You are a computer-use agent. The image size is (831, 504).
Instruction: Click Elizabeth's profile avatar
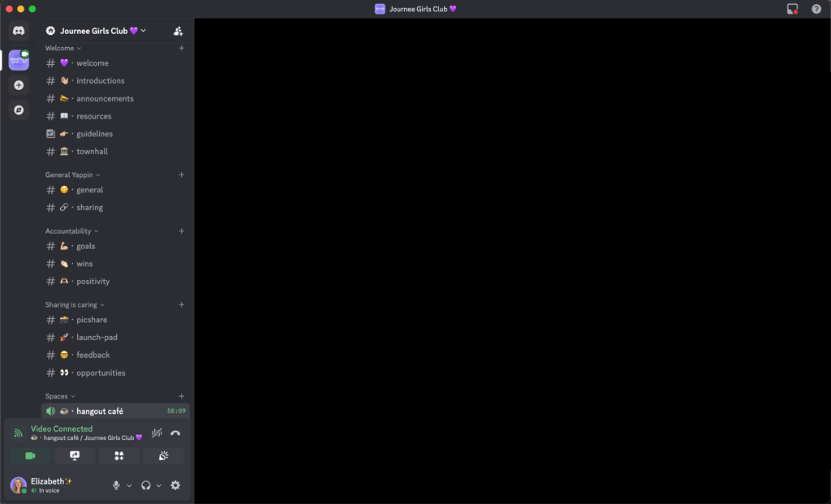click(19, 485)
